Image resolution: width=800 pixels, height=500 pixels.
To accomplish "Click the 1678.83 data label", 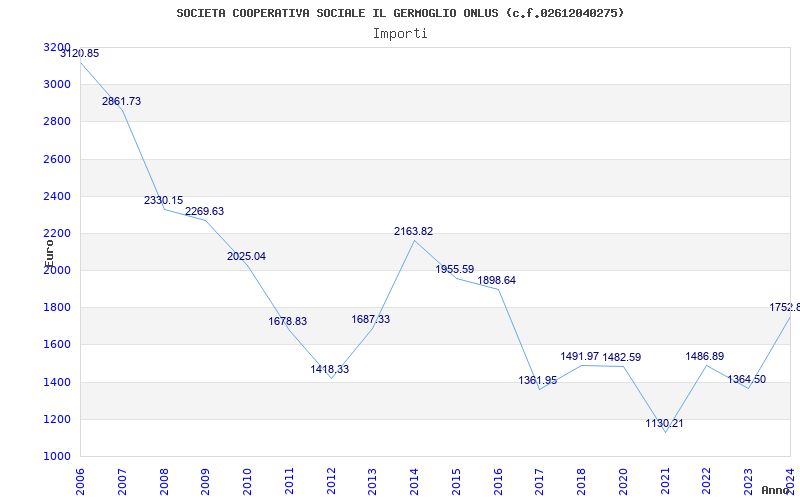I will 288,321.
